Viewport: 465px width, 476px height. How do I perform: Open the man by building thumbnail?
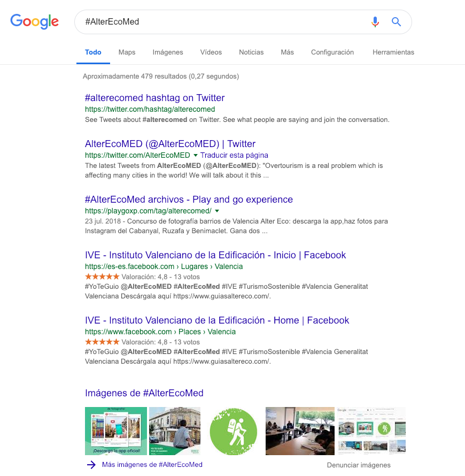click(x=175, y=431)
